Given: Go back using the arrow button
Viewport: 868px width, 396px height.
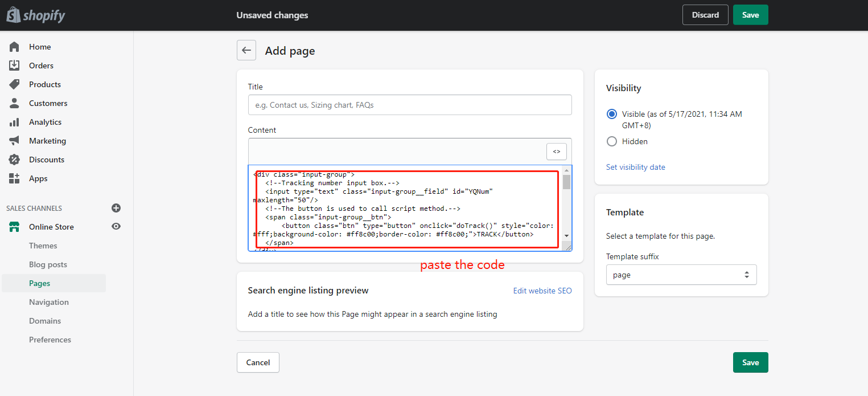Looking at the screenshot, I should click(246, 50).
